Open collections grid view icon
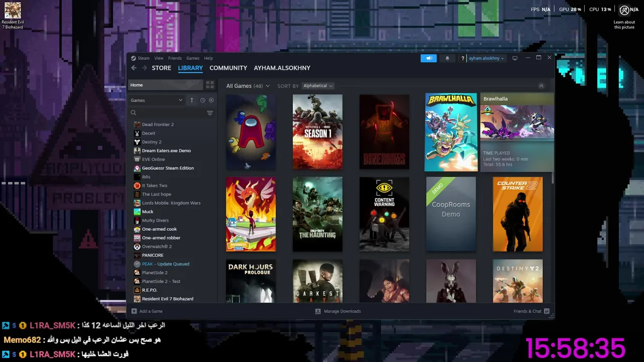This screenshot has width=644, height=362. (210, 85)
